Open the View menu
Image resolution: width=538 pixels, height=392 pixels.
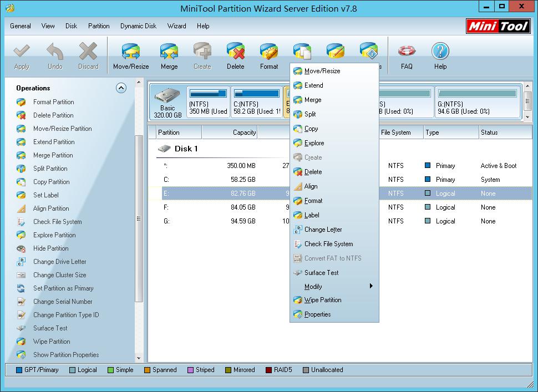click(48, 26)
